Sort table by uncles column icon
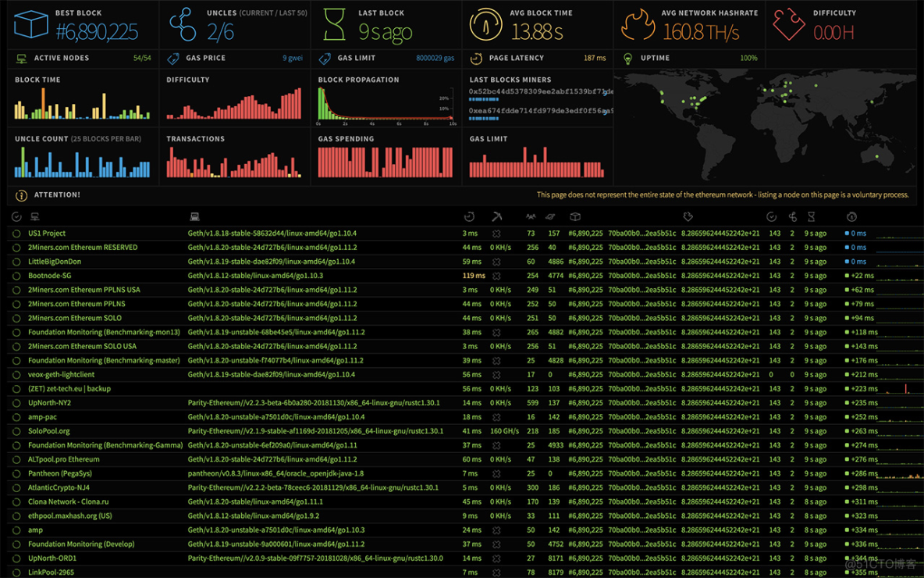The width and height of the screenshot is (924, 578). (793, 217)
